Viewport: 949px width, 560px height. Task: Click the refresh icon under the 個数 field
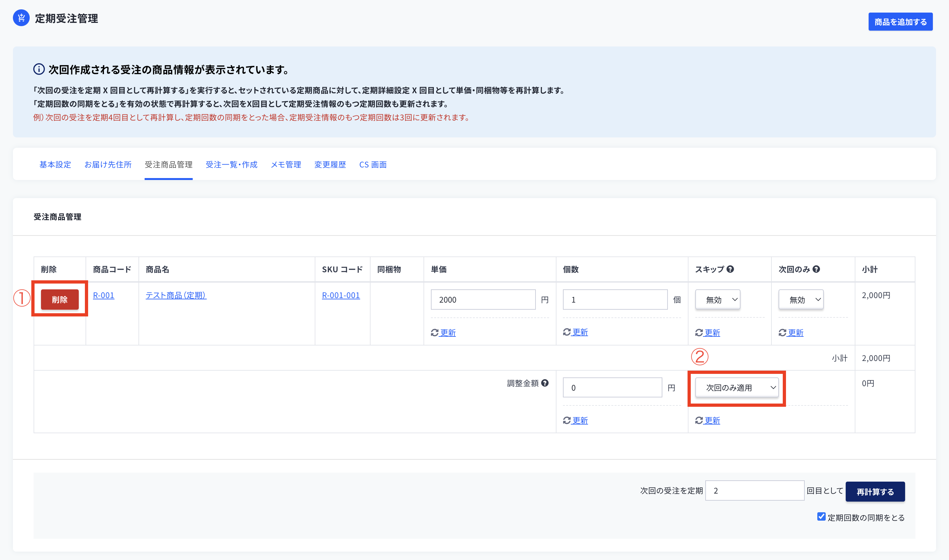566,332
